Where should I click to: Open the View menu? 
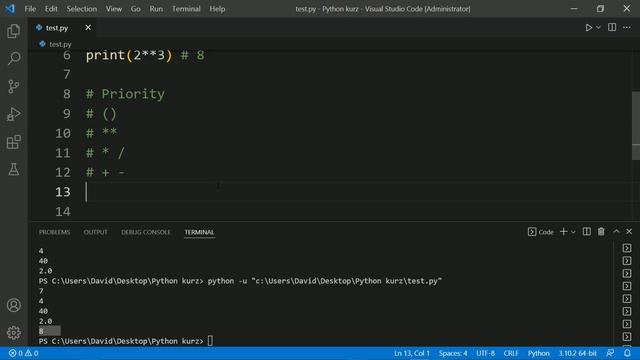[x=114, y=9]
